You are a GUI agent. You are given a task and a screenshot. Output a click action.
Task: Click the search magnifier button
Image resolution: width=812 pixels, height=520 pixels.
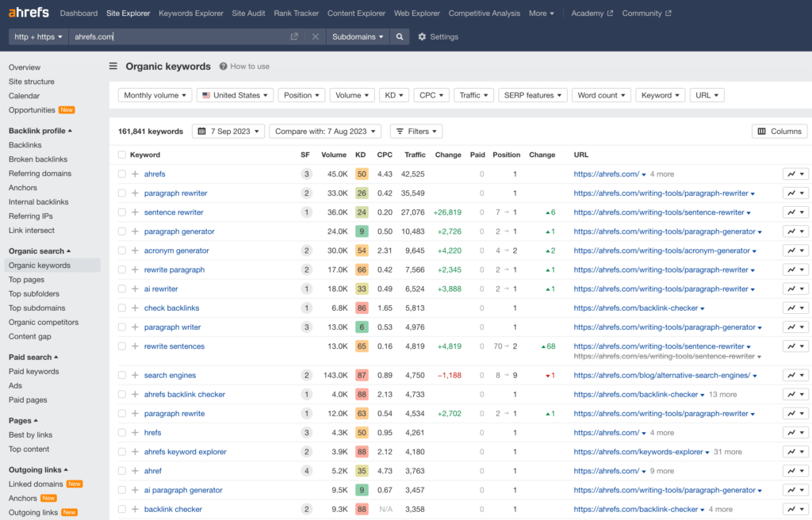point(400,36)
